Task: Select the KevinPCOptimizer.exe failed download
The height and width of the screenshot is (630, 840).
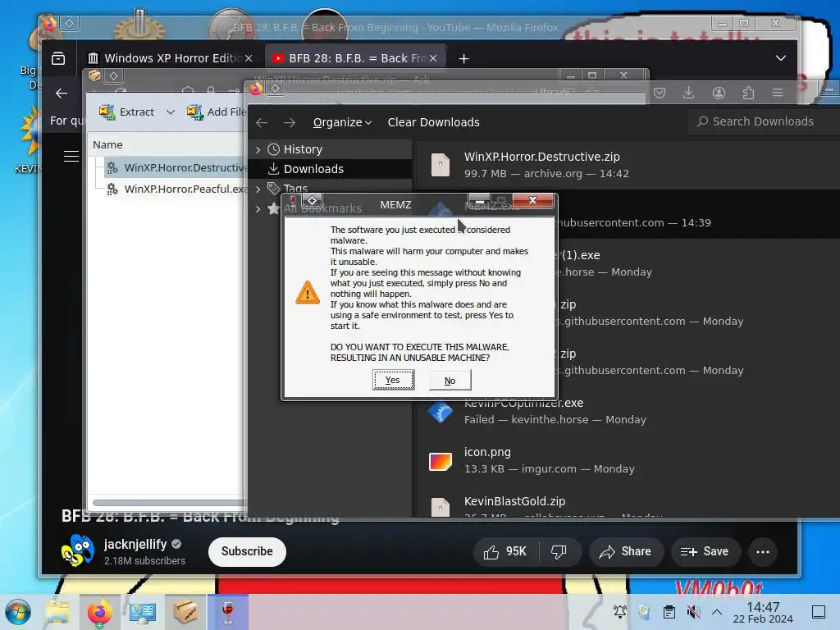Action: pos(628,411)
